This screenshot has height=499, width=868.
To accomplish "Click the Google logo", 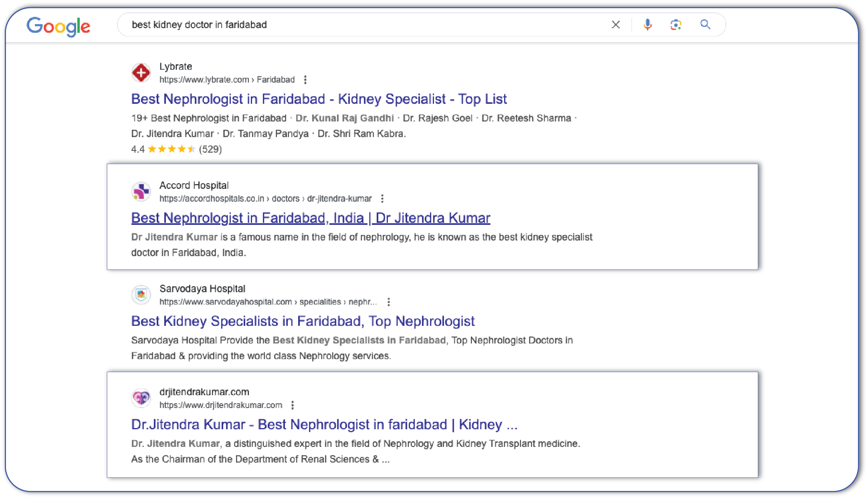I will 59,26.
